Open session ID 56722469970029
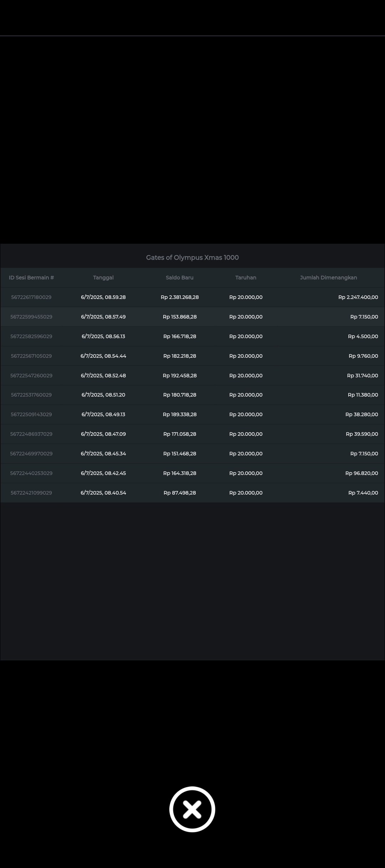The image size is (385, 868). point(31,454)
